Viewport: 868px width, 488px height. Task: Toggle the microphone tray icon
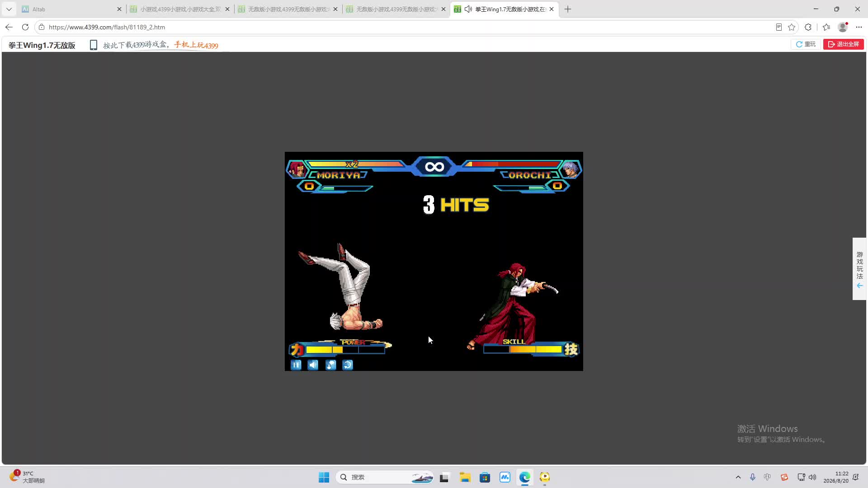point(753,477)
